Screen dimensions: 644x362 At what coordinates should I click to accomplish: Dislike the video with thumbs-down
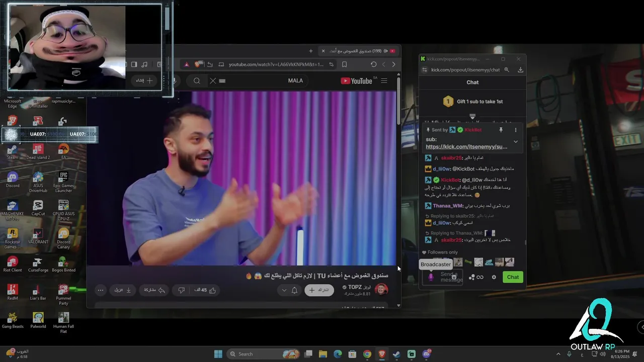pos(182,290)
